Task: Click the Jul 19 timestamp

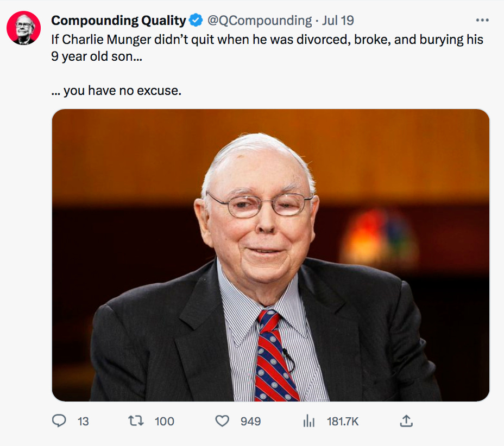Action: (x=337, y=21)
